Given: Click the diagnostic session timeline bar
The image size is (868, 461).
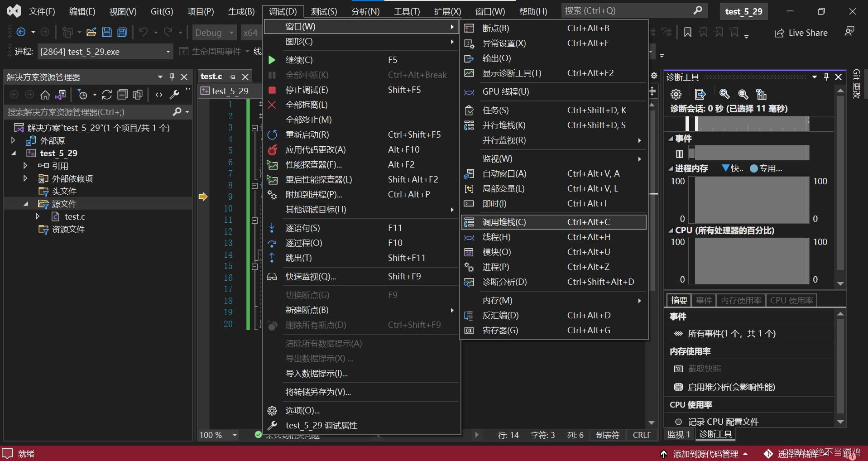Looking at the screenshot, I should pyautogui.click(x=747, y=124).
